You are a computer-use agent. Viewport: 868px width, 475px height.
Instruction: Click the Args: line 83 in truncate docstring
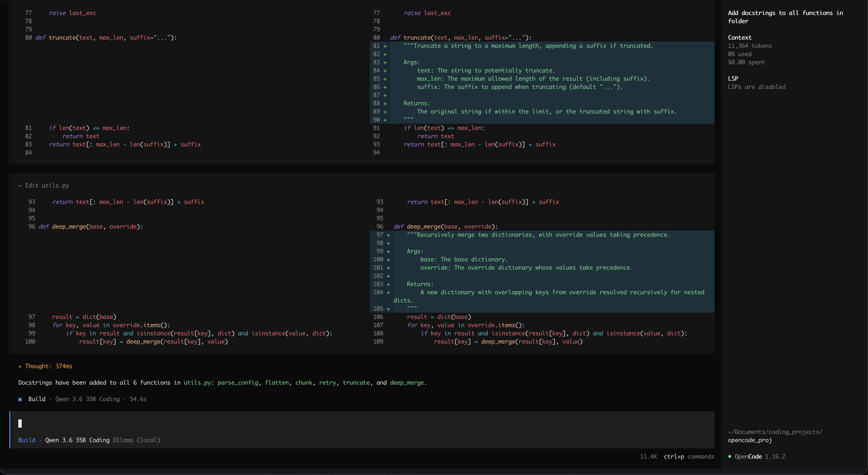click(412, 62)
